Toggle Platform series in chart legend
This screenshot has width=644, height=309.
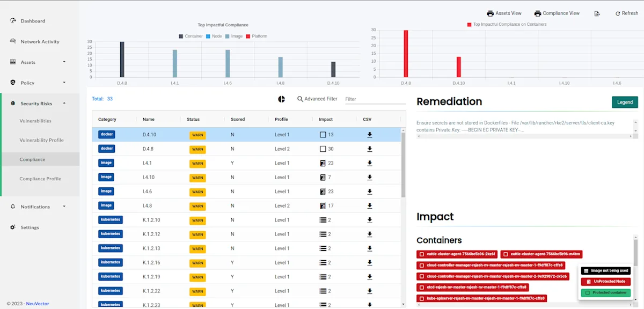tap(257, 36)
